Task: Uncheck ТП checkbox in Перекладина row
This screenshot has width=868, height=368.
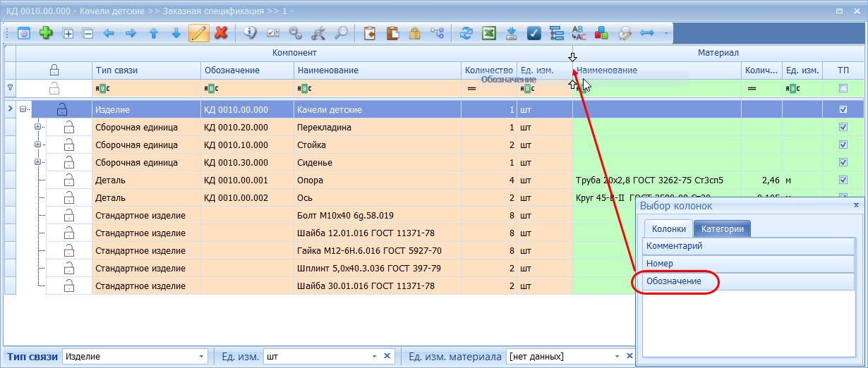Action: [843, 128]
